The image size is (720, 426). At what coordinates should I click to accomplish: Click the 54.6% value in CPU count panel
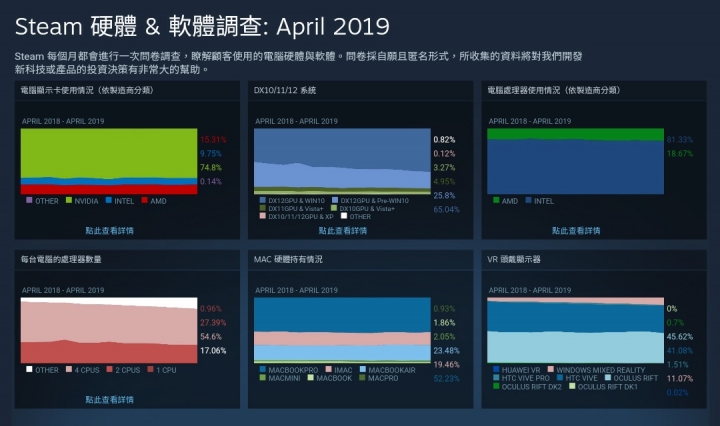tap(211, 336)
